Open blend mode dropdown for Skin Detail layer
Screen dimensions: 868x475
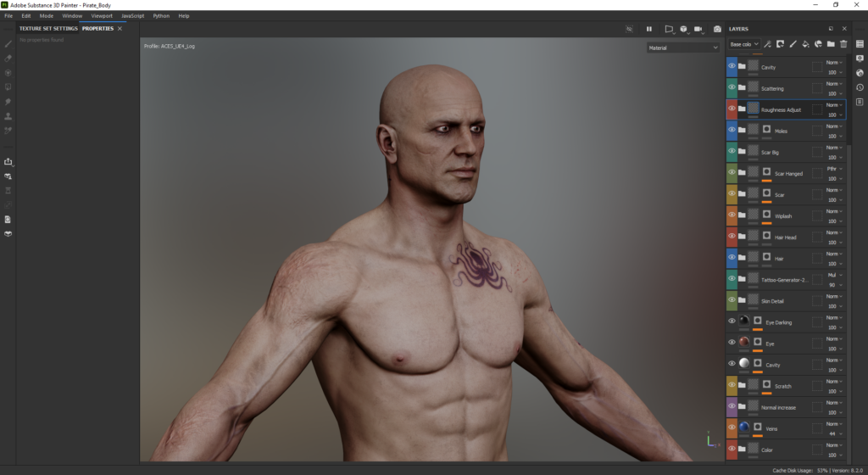tap(834, 296)
